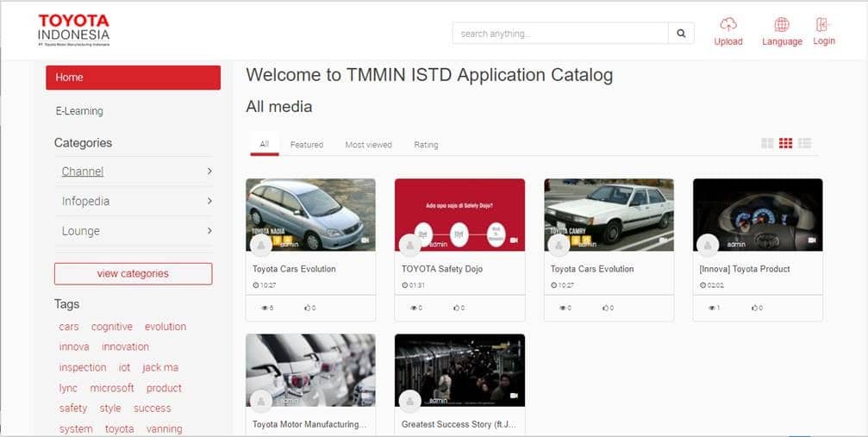
Task: Open the Infopedia category link
Action: click(85, 201)
